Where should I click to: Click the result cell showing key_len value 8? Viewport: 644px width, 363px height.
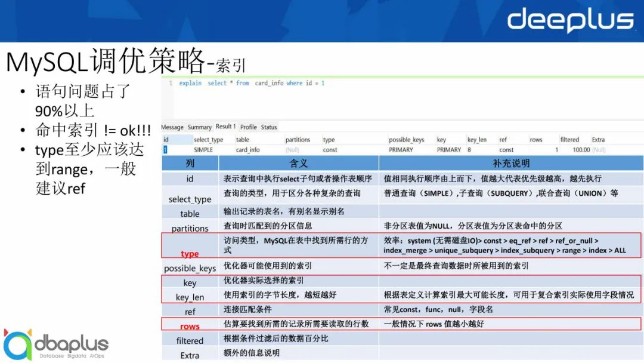pos(469,150)
